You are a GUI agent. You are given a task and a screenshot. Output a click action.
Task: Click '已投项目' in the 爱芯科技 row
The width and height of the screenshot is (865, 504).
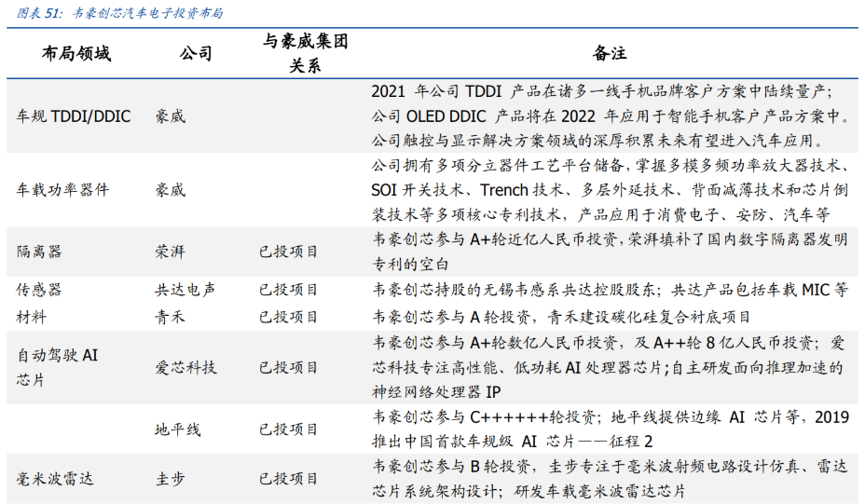pyautogui.click(x=289, y=367)
